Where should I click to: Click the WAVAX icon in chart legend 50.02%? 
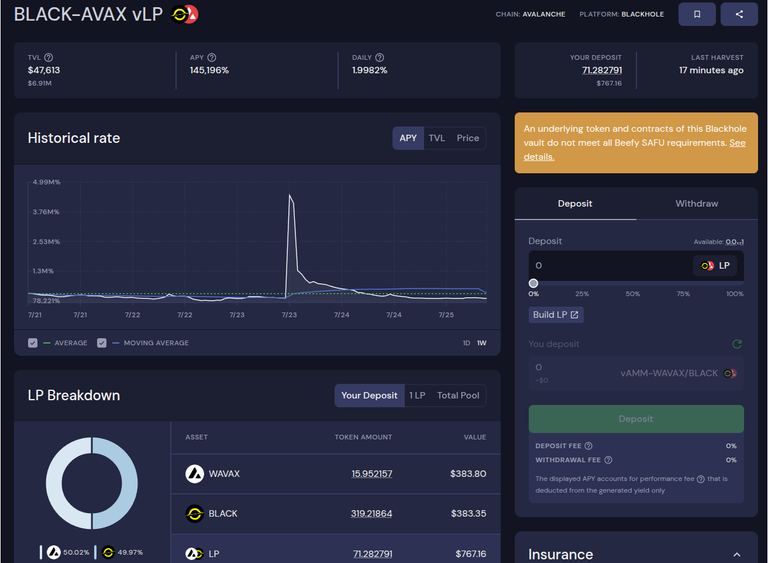click(53, 552)
